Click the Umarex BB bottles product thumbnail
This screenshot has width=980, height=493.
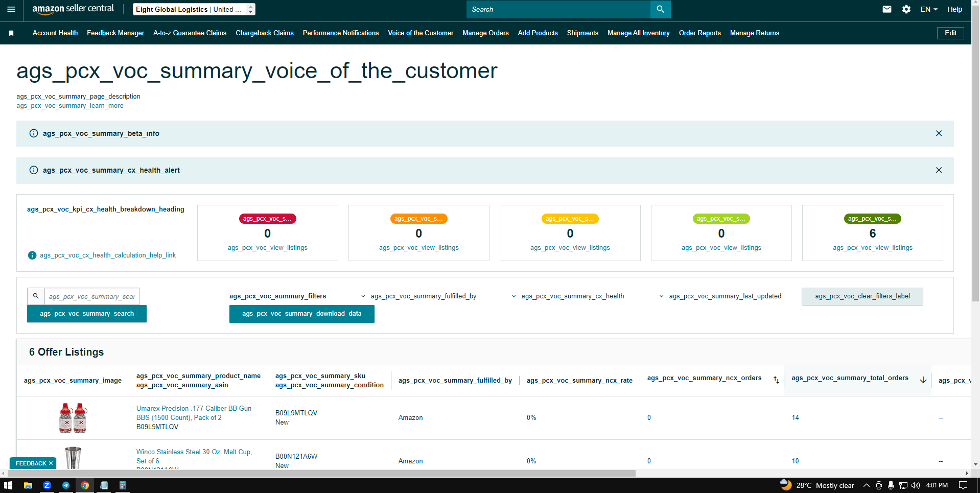click(x=73, y=418)
